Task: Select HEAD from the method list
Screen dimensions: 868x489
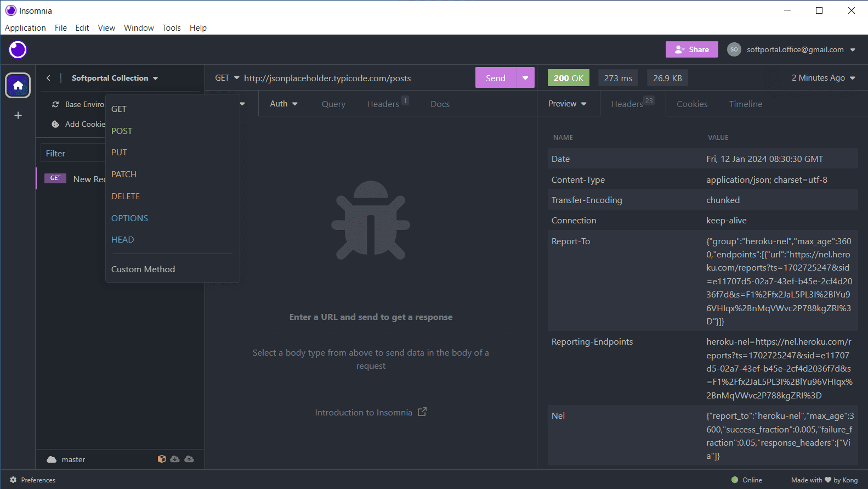Action: 172,239
